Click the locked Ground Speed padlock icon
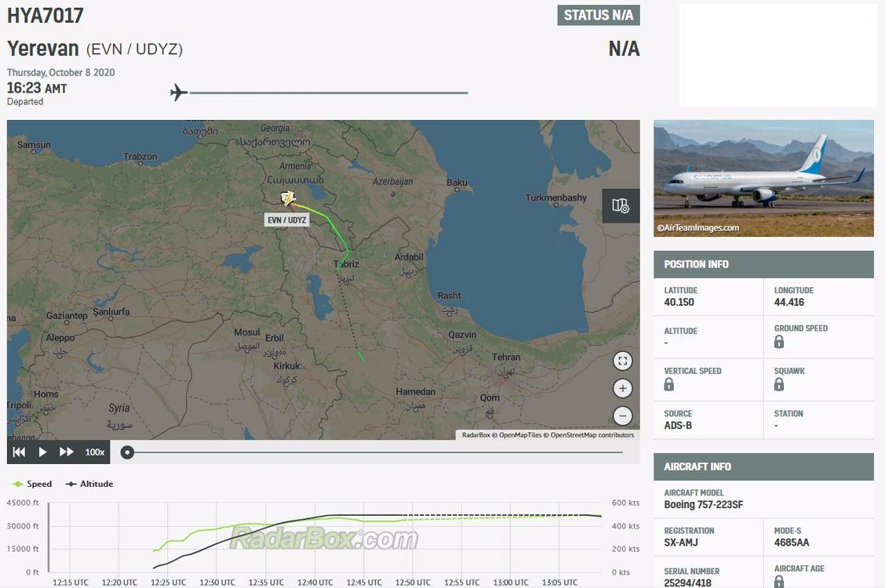The width and height of the screenshot is (885, 588). (x=779, y=342)
